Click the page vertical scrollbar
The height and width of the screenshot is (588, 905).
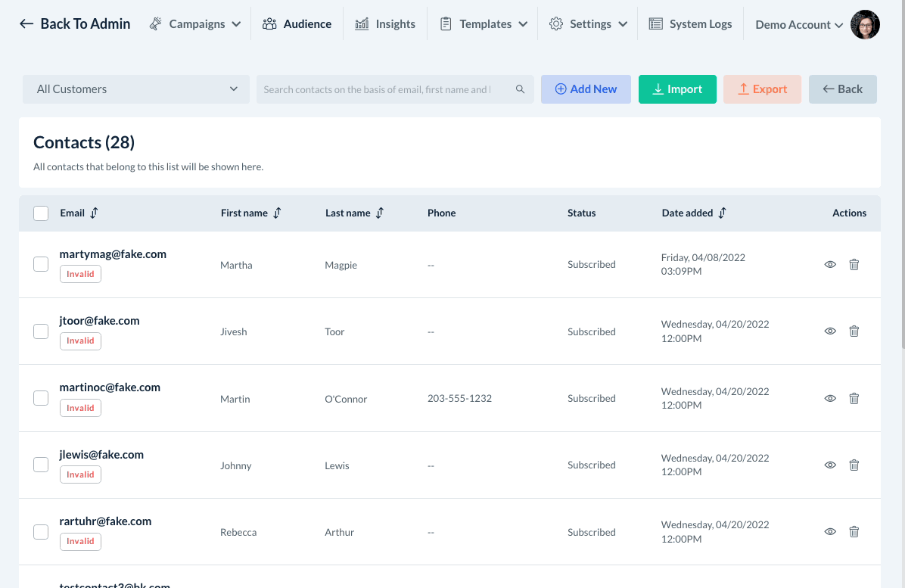point(903,173)
